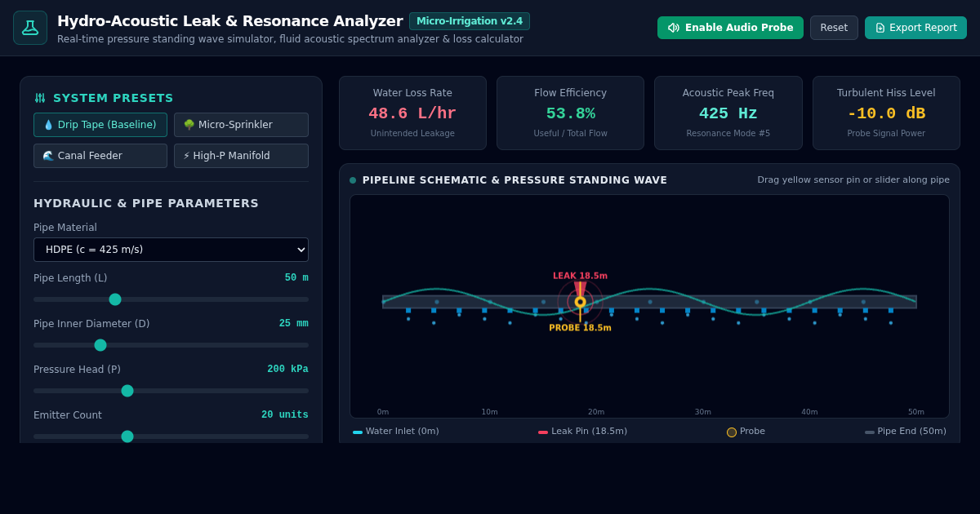Click the Pipe Inner Diameter slider handle
The width and height of the screenshot is (980, 514).
point(100,345)
